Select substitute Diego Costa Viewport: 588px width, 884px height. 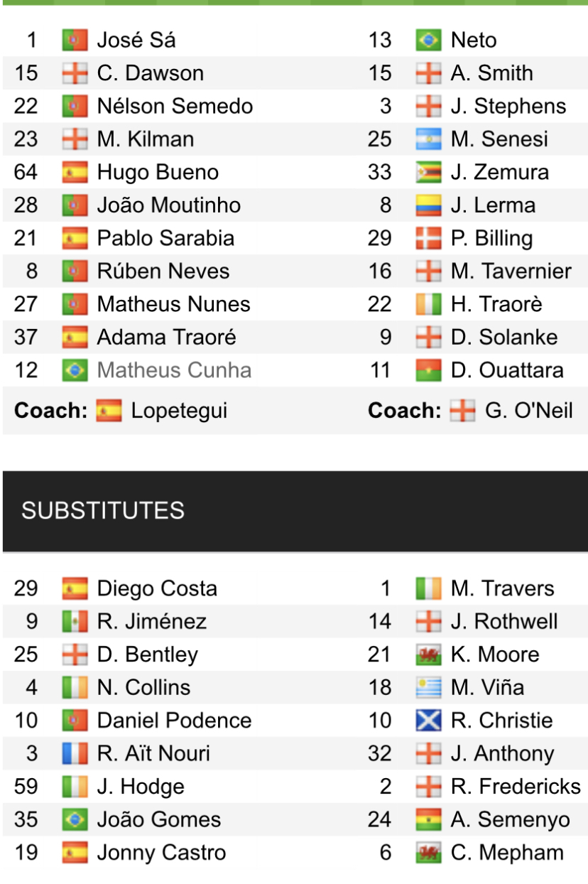pos(157,588)
